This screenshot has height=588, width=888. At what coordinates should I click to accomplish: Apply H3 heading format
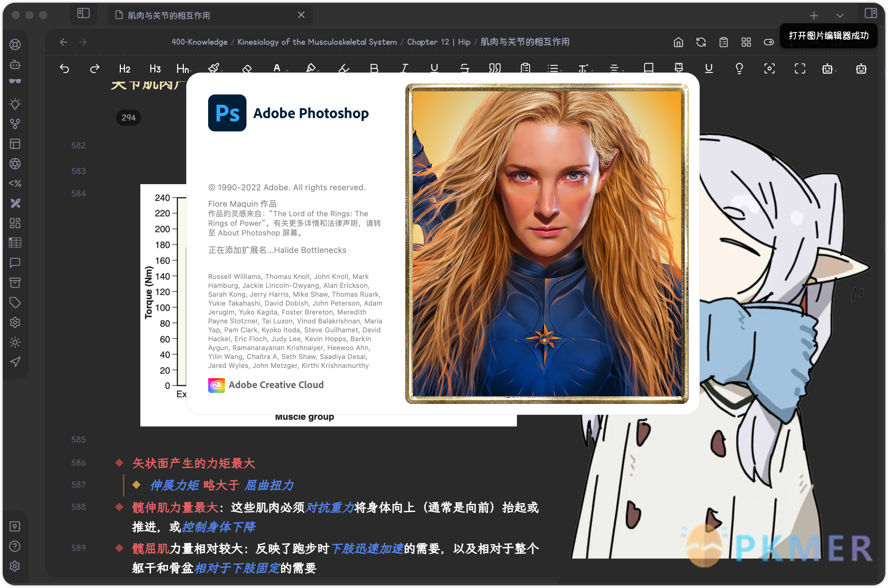point(155,69)
